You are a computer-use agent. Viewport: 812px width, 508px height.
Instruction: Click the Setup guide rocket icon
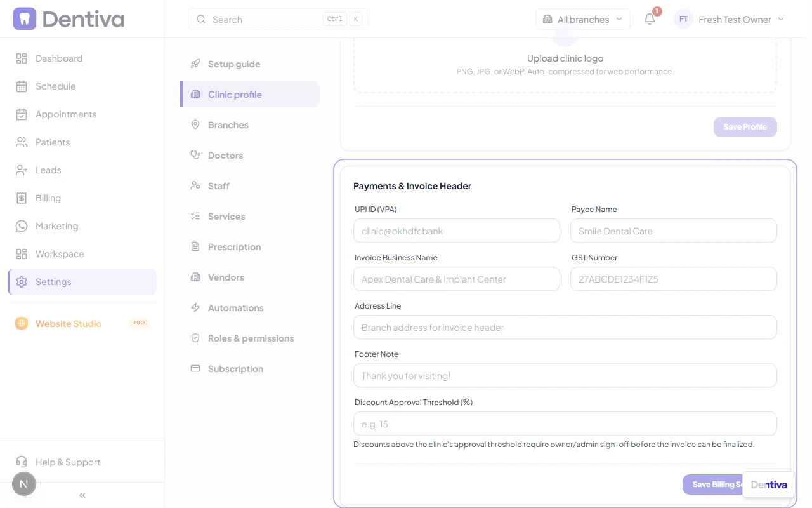click(x=195, y=64)
